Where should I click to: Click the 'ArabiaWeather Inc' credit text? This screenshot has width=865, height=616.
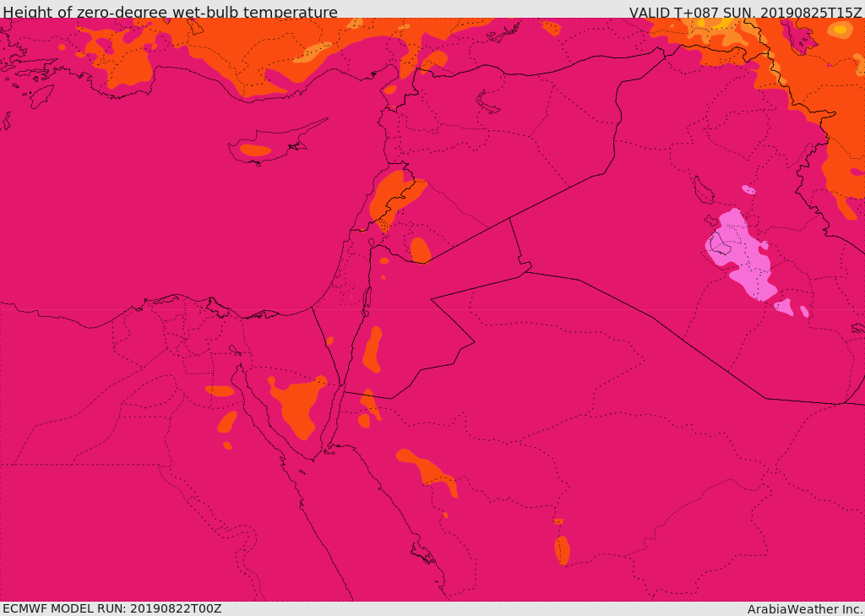point(805,609)
